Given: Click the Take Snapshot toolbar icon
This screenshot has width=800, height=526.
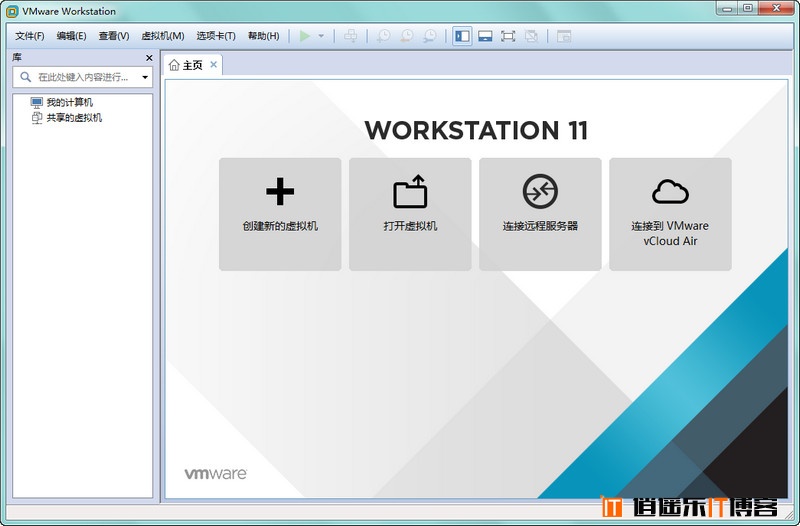Looking at the screenshot, I should tap(383, 36).
